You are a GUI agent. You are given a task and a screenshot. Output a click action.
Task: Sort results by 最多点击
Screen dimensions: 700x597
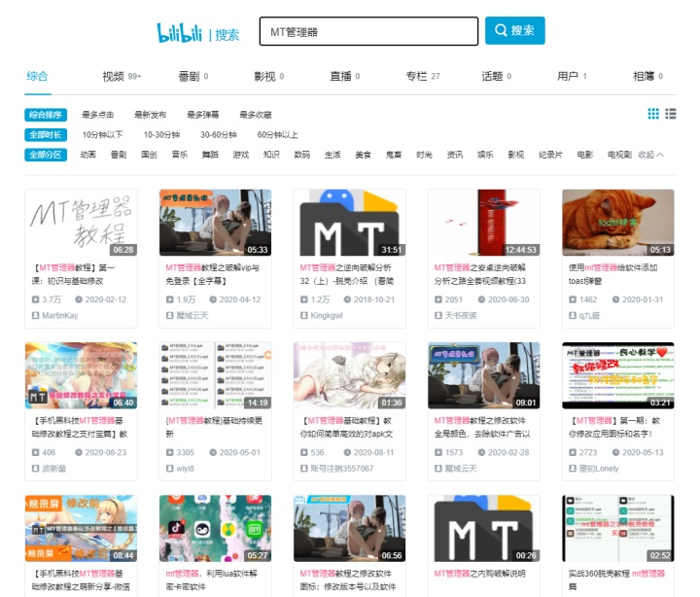98,115
